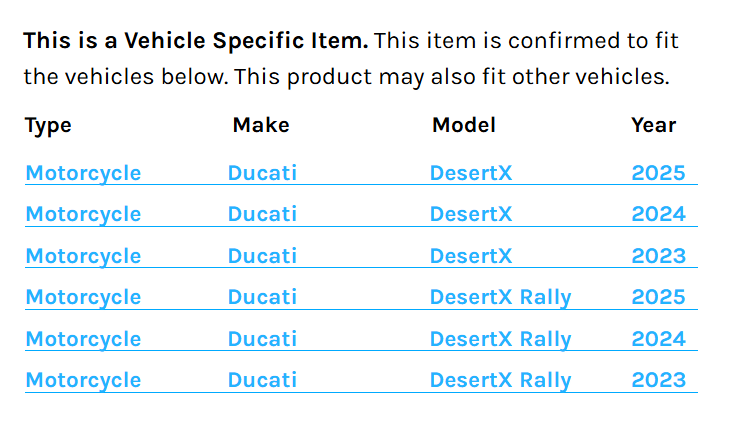Click the 2024 year link for DesertX Rally
Viewport: 732px width, 427px height.
(658, 339)
